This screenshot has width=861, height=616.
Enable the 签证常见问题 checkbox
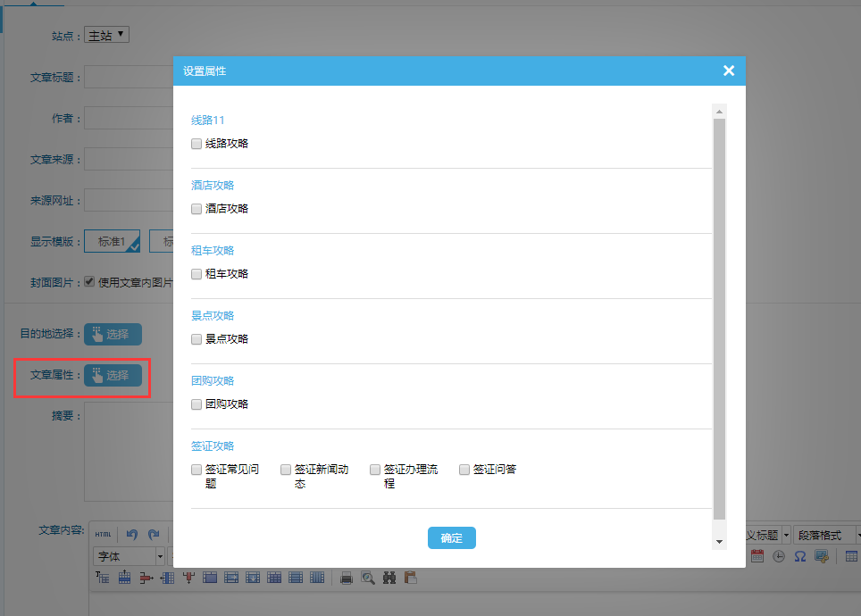coord(196,469)
